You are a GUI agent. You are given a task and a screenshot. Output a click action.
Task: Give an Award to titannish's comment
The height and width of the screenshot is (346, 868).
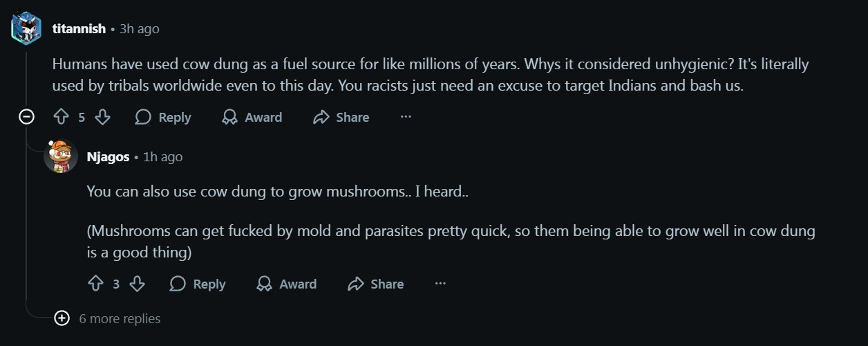tap(252, 117)
